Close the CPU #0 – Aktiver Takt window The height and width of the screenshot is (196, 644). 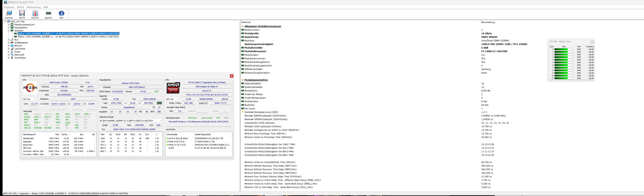(592, 42)
